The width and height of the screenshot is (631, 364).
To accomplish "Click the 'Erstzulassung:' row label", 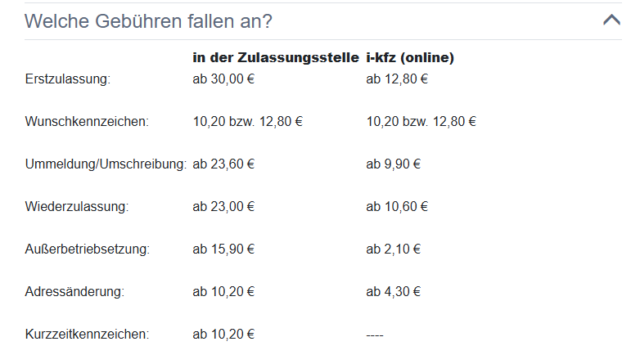I will point(68,79).
